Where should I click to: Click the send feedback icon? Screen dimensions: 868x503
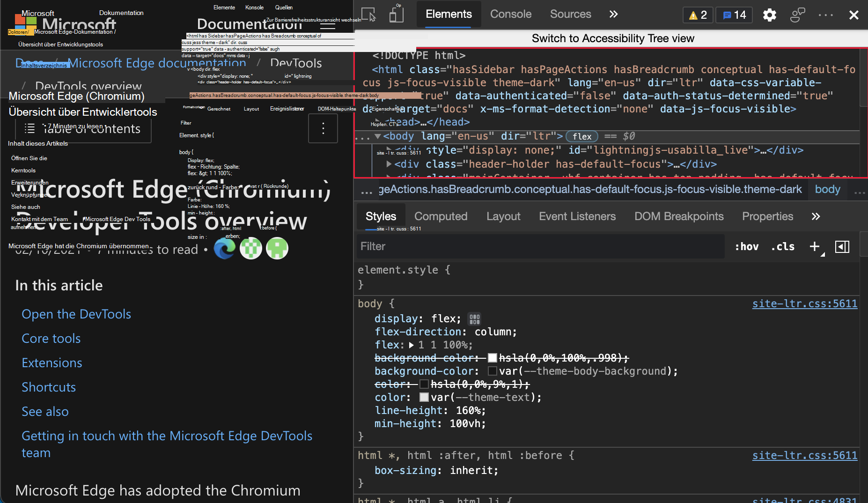(x=797, y=15)
